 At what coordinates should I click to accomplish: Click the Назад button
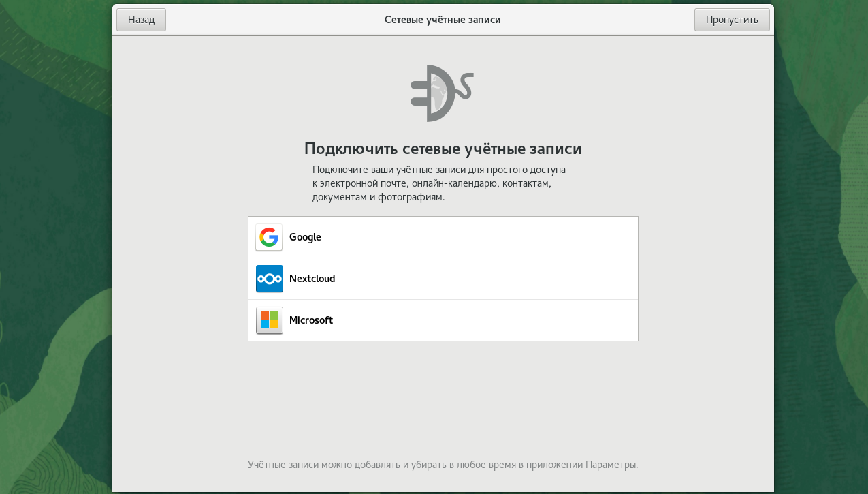(141, 20)
